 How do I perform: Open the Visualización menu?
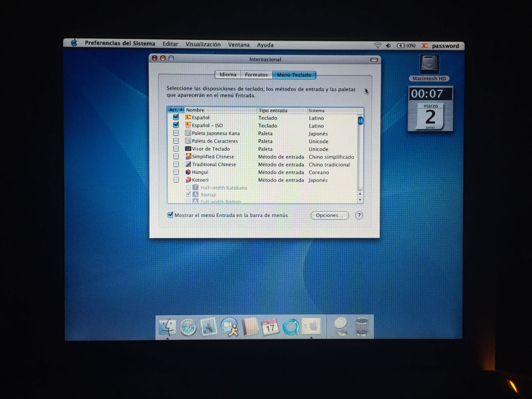coord(203,44)
